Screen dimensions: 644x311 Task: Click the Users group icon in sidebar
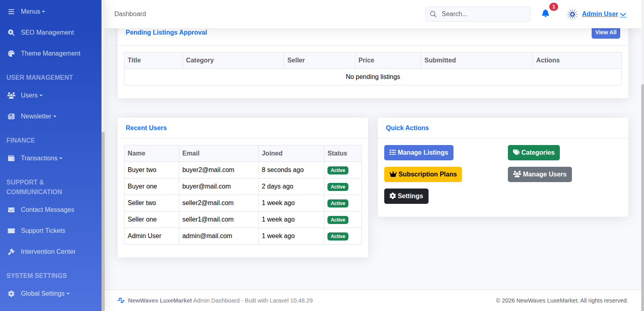(x=11, y=95)
